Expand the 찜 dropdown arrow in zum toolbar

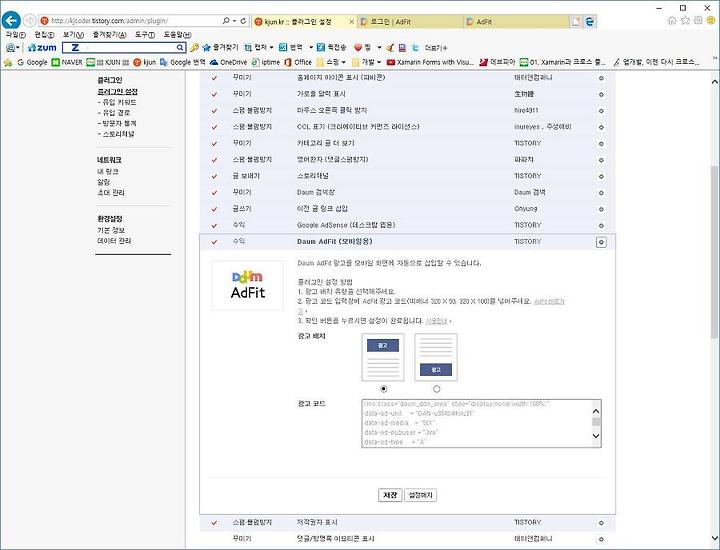pyautogui.click(x=379, y=47)
